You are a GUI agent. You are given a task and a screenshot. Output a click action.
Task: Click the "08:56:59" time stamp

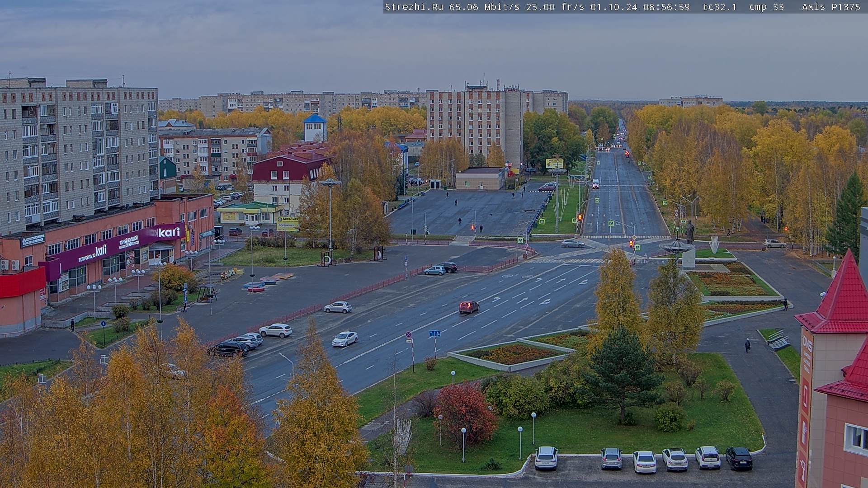tap(666, 7)
